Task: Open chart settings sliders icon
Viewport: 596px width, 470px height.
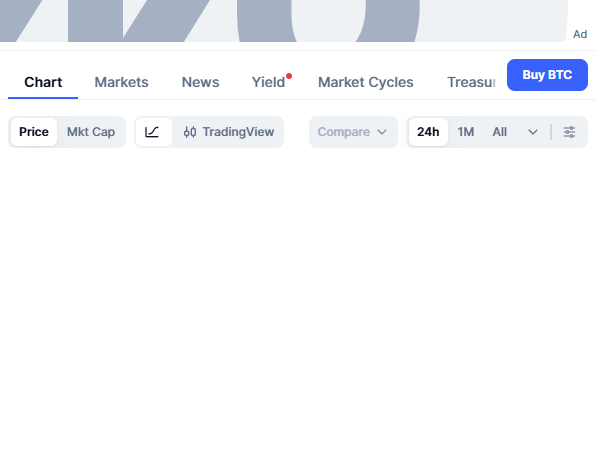Action: (x=569, y=132)
